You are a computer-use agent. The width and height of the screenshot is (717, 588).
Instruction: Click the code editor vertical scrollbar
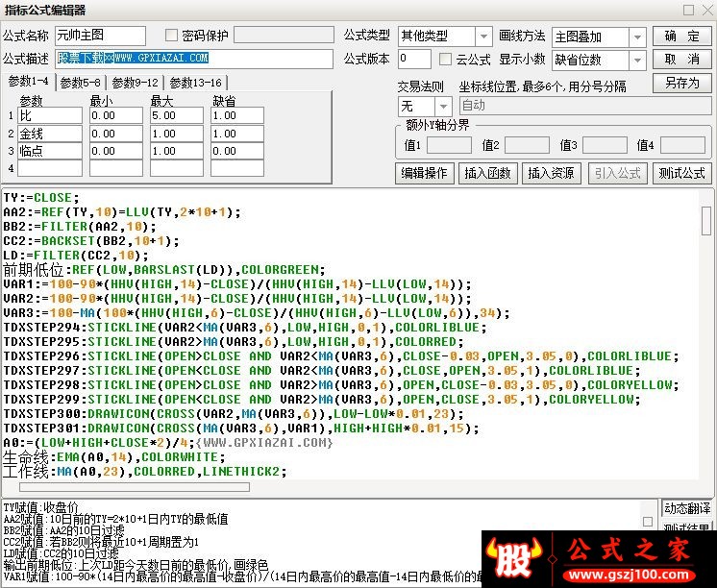pyautogui.click(x=706, y=336)
